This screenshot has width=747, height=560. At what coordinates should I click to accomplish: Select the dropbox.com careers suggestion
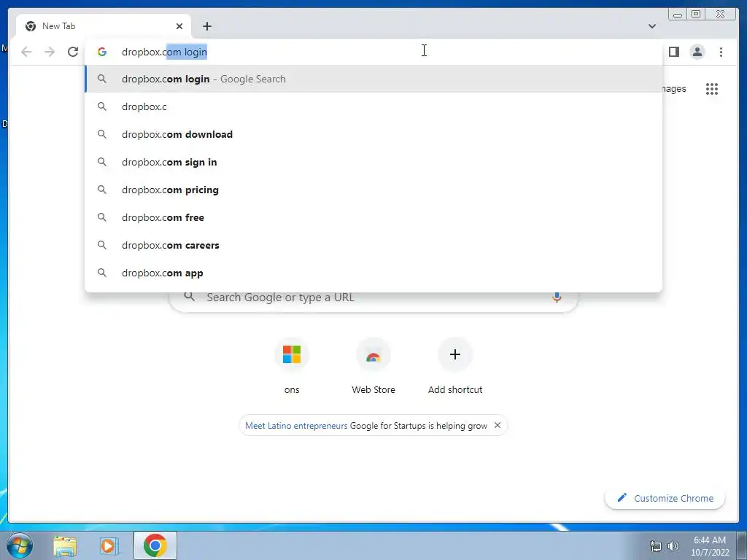[373, 245]
